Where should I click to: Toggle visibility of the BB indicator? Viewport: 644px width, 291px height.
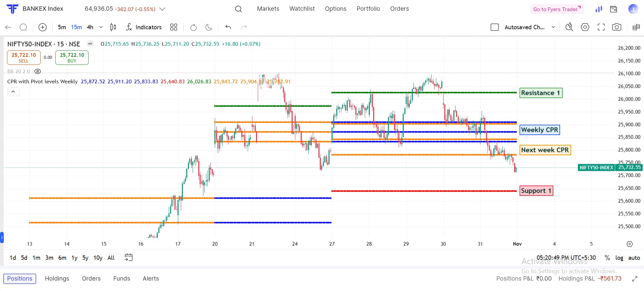click(38, 72)
